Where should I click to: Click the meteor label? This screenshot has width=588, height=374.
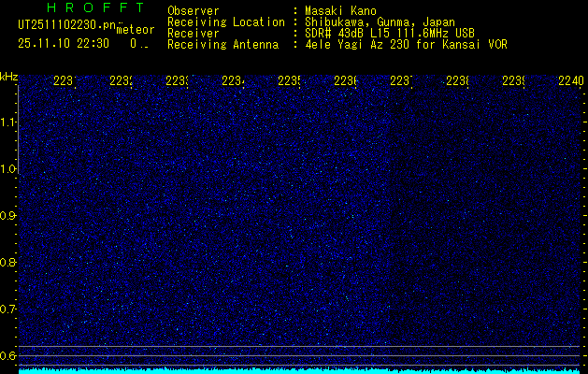[136, 30]
